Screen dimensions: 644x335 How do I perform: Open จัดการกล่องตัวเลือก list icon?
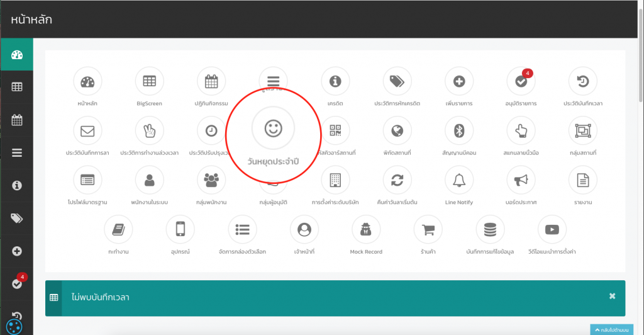242,229
